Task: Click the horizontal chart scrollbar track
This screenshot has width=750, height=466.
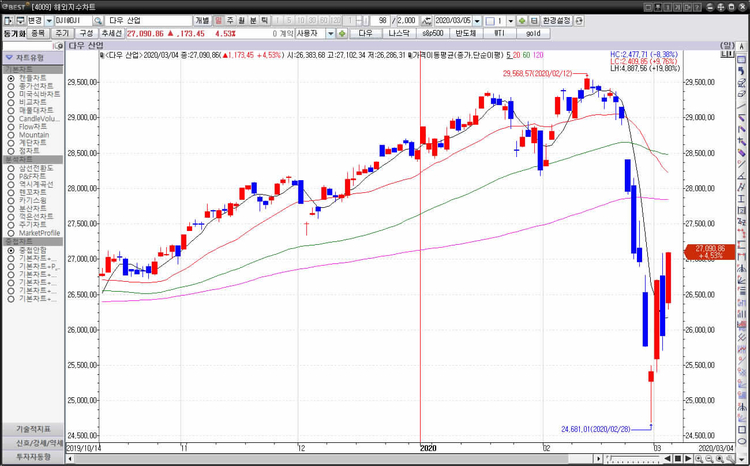Action: 335,459
